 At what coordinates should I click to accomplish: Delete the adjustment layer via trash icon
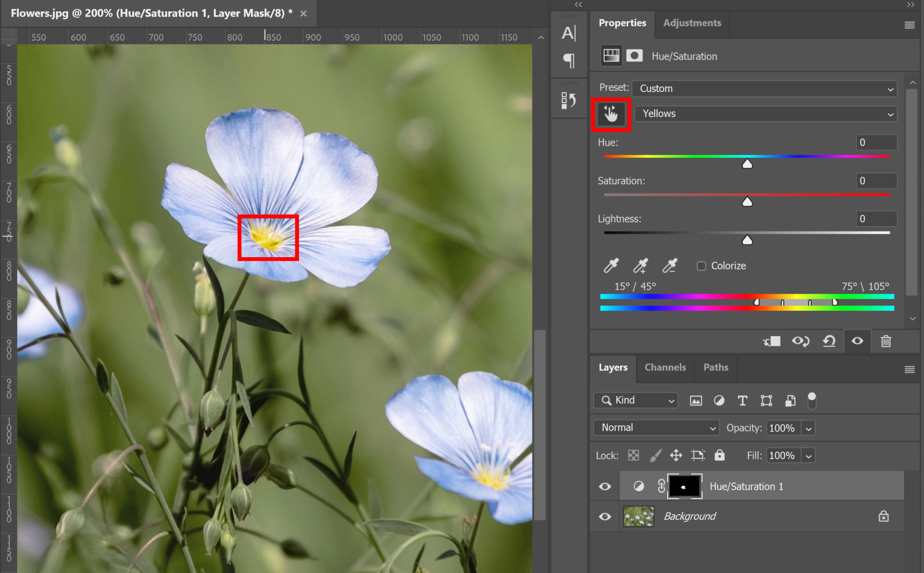coord(886,342)
